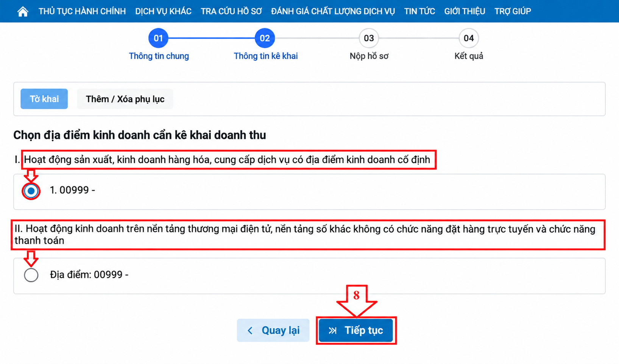Switch to the Tờ khai tab

44,99
